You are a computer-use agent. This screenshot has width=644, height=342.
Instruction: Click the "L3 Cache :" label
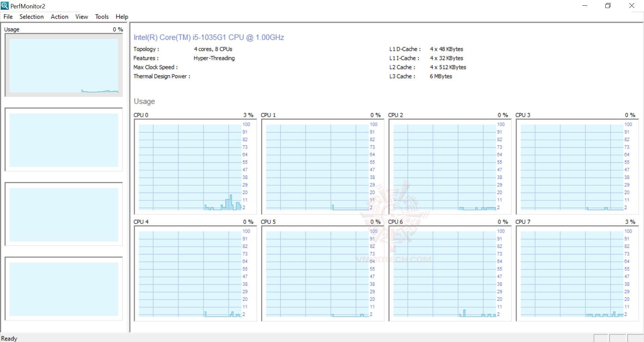pyautogui.click(x=402, y=76)
